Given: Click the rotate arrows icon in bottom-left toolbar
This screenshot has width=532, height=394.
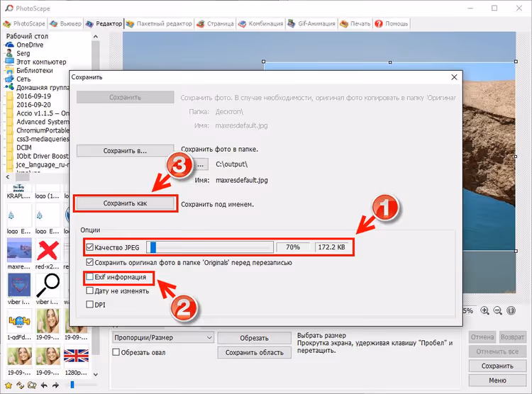Looking at the screenshot, I should point(21,385).
